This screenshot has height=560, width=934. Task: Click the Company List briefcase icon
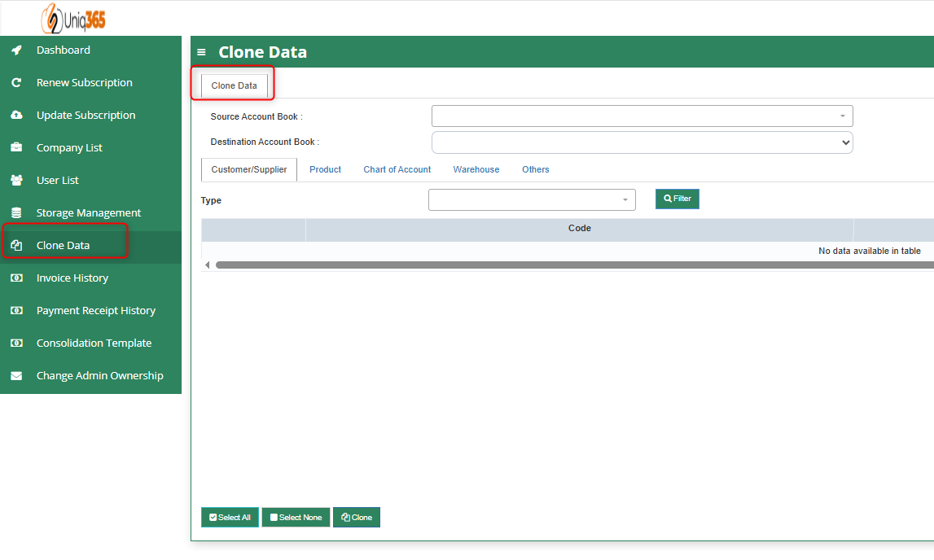[x=16, y=148]
